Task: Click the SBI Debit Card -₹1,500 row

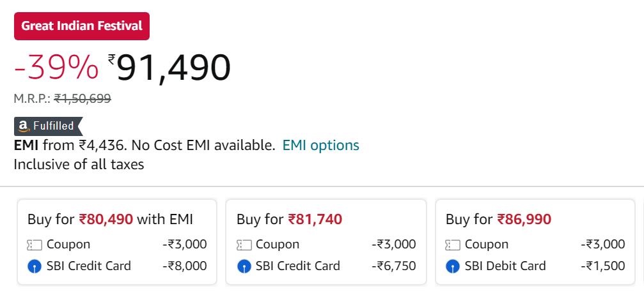Action: point(535,266)
